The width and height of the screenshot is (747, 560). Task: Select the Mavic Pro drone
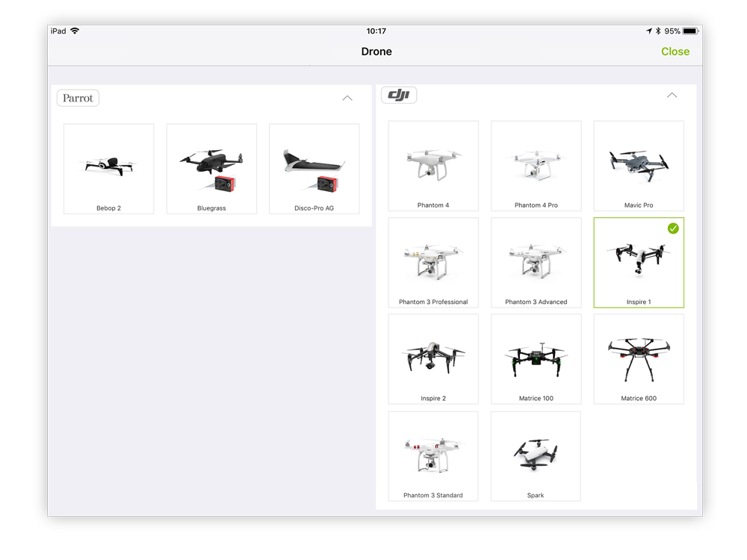coord(639,166)
